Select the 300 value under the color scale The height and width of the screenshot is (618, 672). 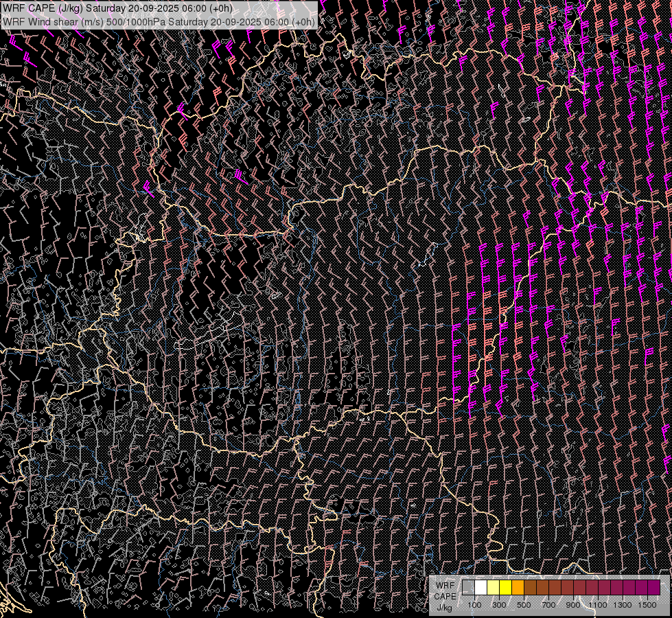click(x=499, y=605)
